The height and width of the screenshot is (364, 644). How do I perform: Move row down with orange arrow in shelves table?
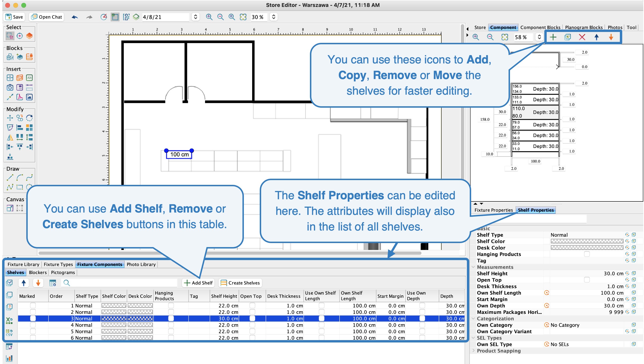38,283
